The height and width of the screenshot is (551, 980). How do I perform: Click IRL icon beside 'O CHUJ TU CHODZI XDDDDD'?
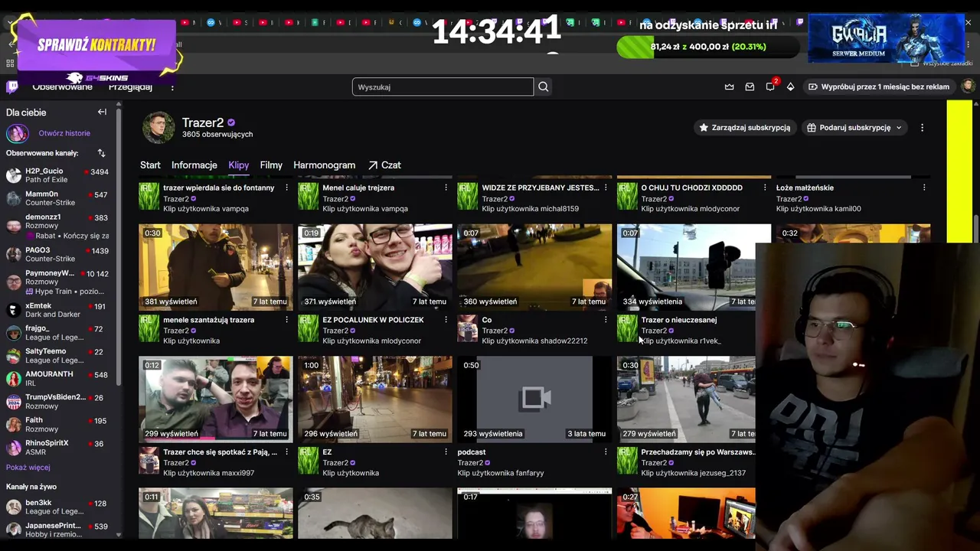(627, 196)
